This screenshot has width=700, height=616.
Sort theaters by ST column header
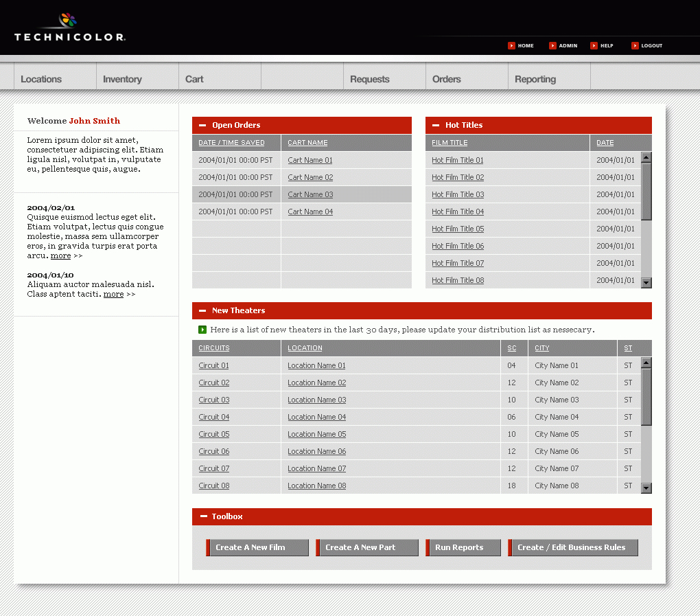(x=628, y=348)
